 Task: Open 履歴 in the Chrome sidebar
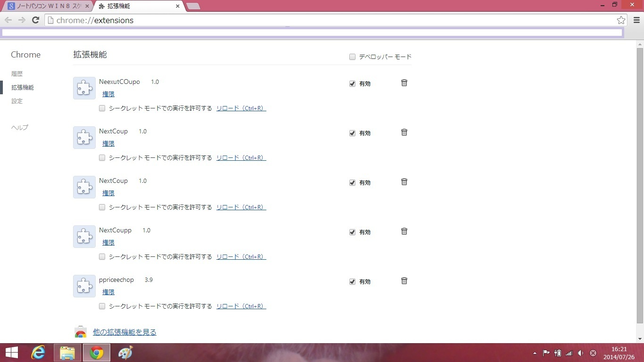coord(17,74)
